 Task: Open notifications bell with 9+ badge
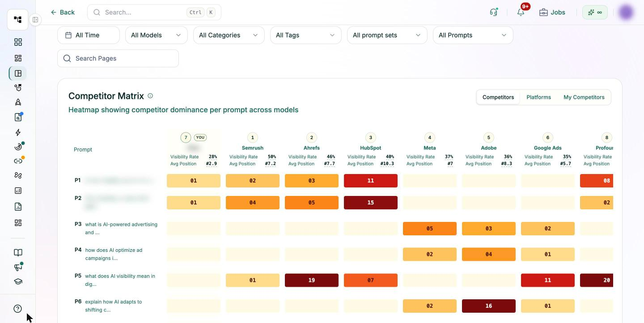521,12
